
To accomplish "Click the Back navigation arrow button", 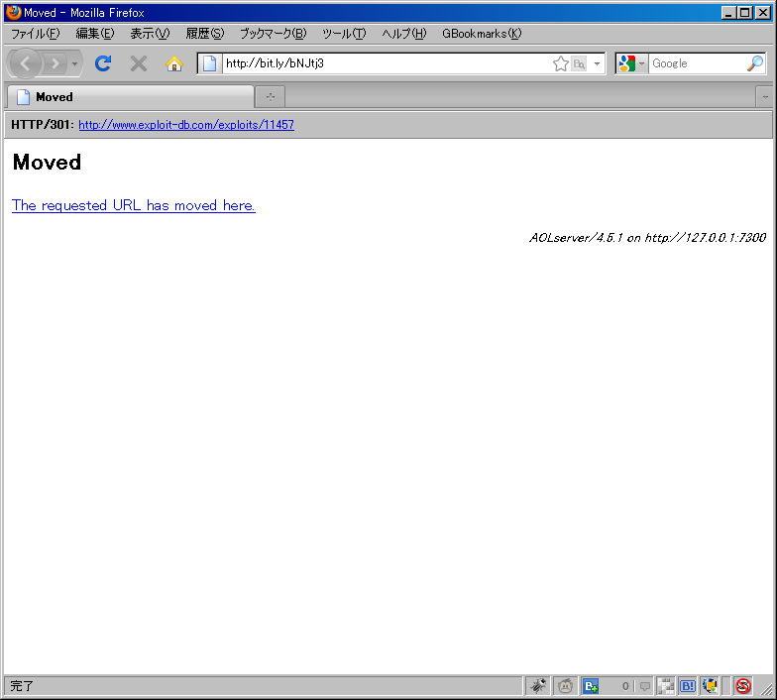I will click(x=24, y=63).
